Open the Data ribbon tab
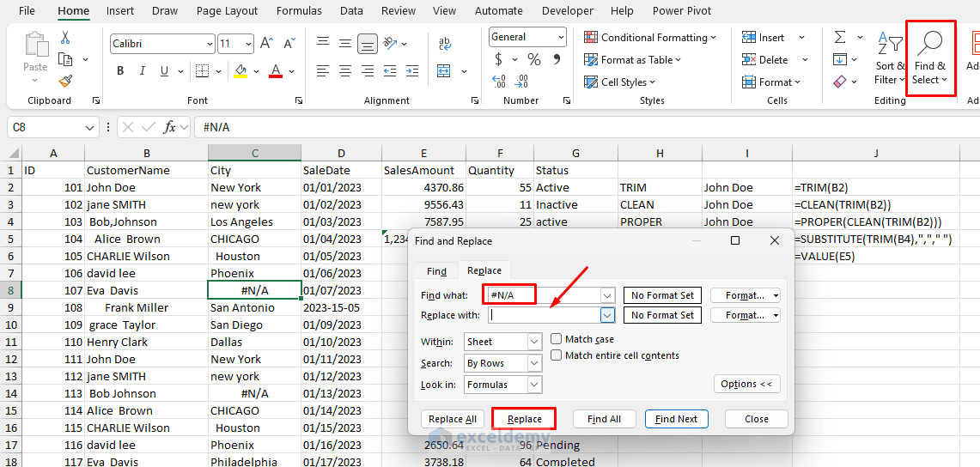 [x=352, y=10]
